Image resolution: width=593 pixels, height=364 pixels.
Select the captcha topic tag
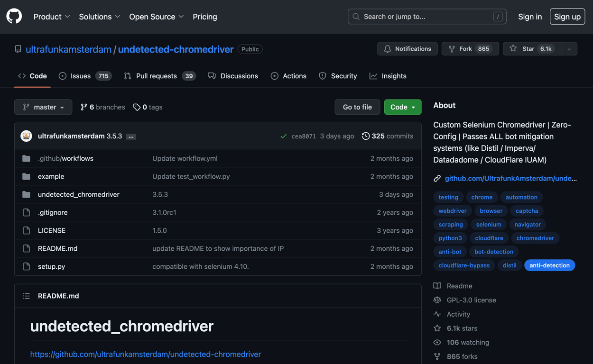click(x=527, y=211)
